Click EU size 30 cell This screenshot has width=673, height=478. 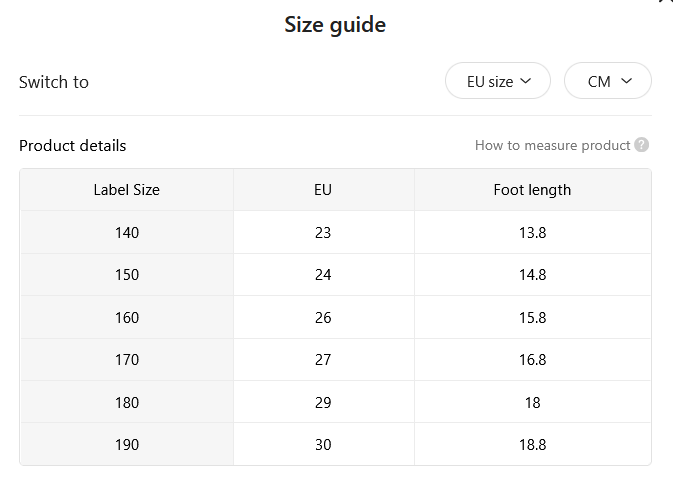(324, 444)
